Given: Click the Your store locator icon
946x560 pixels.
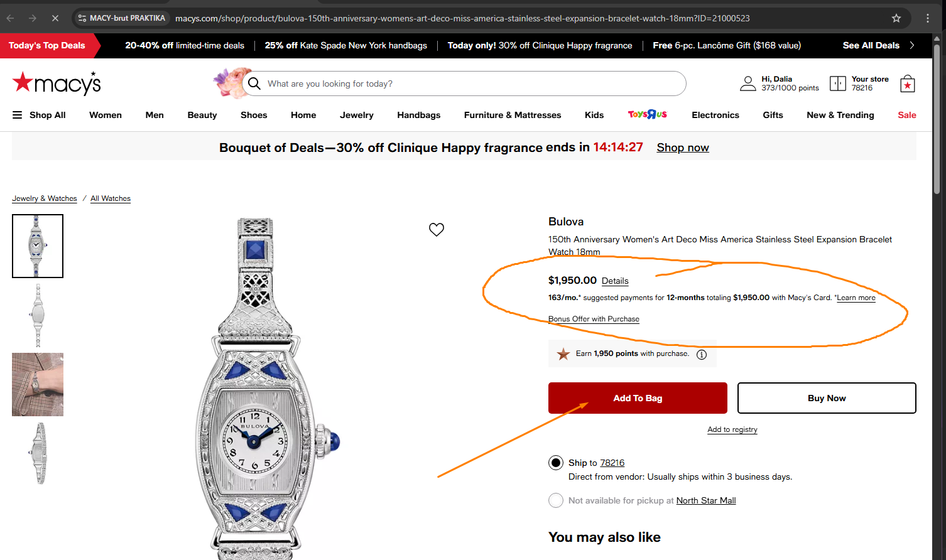Looking at the screenshot, I should pyautogui.click(x=838, y=83).
